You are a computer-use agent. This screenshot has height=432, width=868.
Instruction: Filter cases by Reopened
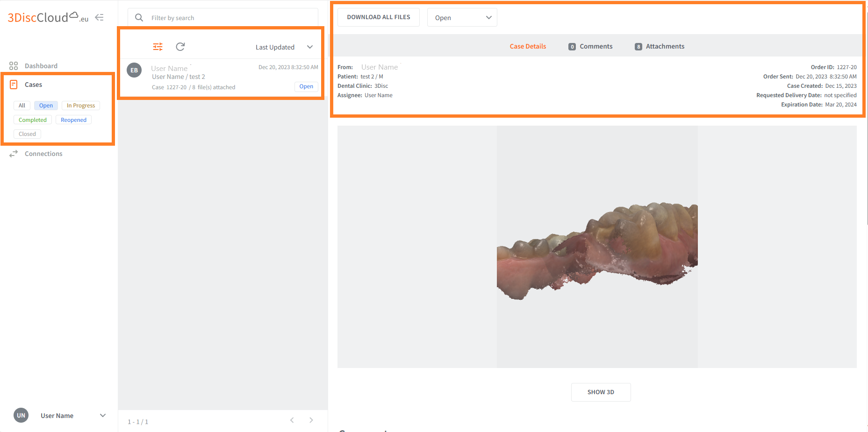(73, 120)
